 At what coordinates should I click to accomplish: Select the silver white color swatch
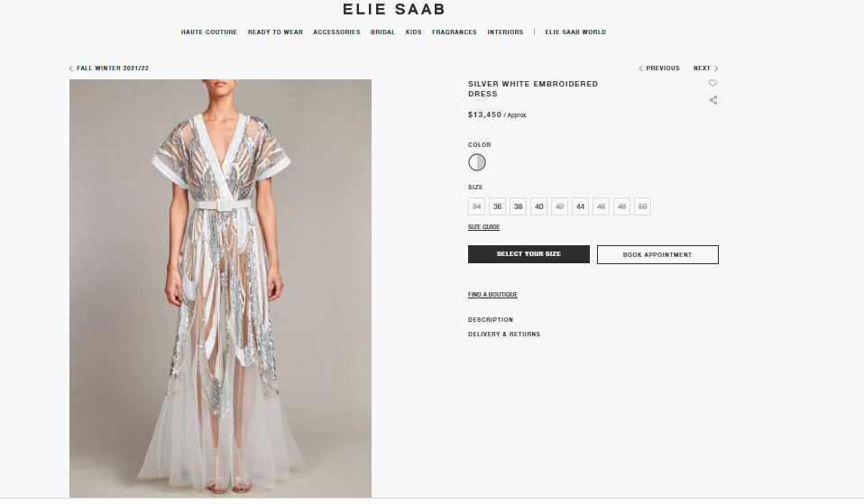pos(476,162)
